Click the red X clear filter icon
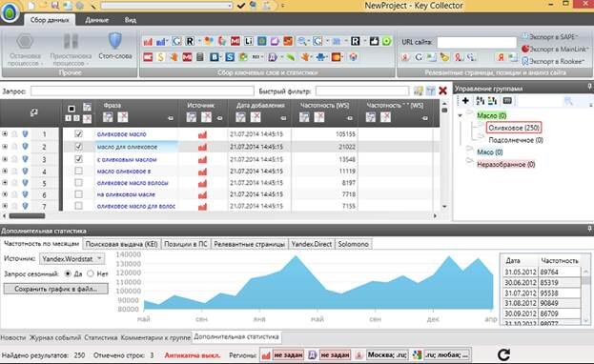Screen dimensions: 594x364 pyautogui.click(x=442, y=91)
